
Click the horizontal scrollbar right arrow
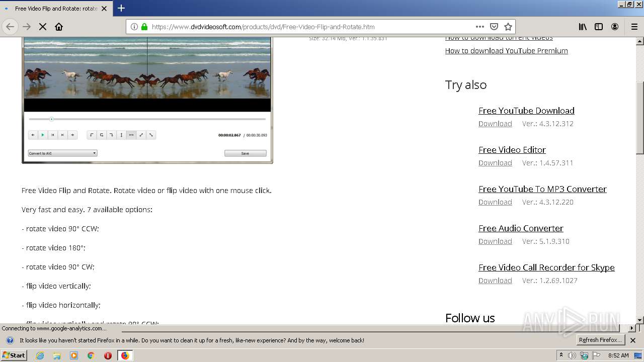(632, 328)
